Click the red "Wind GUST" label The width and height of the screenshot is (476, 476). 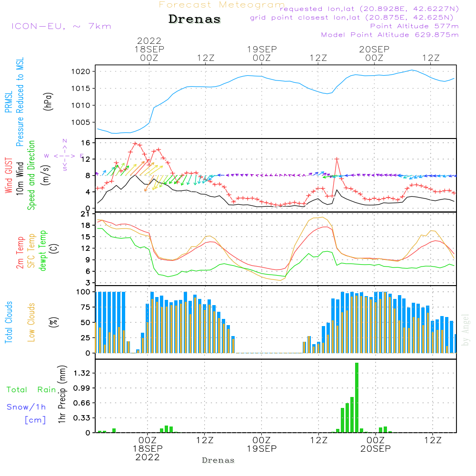pyautogui.click(x=9, y=175)
